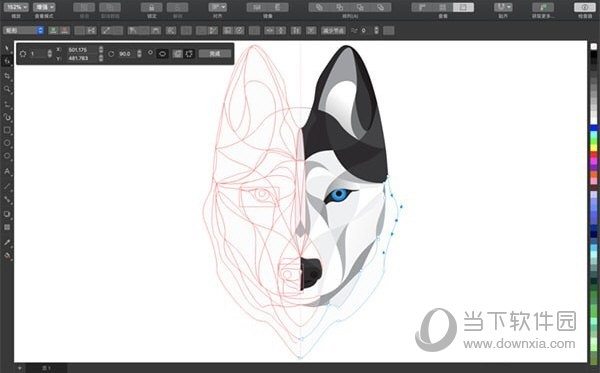Select the Text tool (A icon)
This screenshot has height=373, width=600.
click(x=7, y=171)
